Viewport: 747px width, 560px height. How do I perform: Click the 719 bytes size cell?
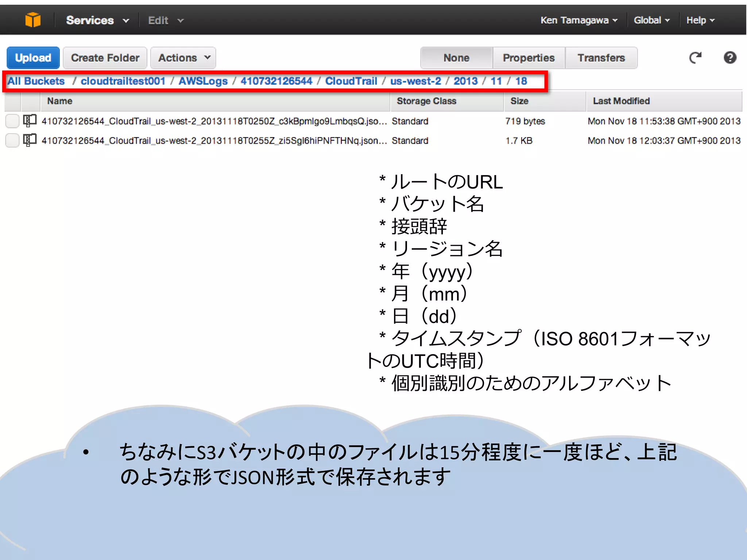click(525, 121)
